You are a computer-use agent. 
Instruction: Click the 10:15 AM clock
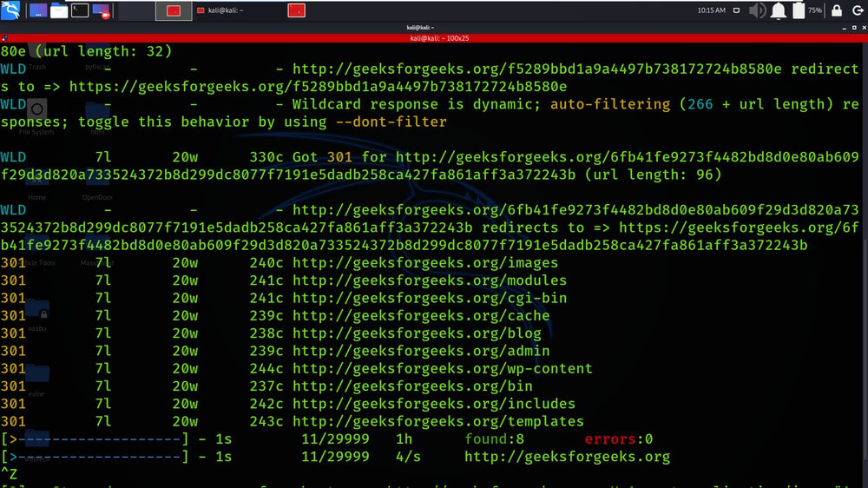click(712, 10)
